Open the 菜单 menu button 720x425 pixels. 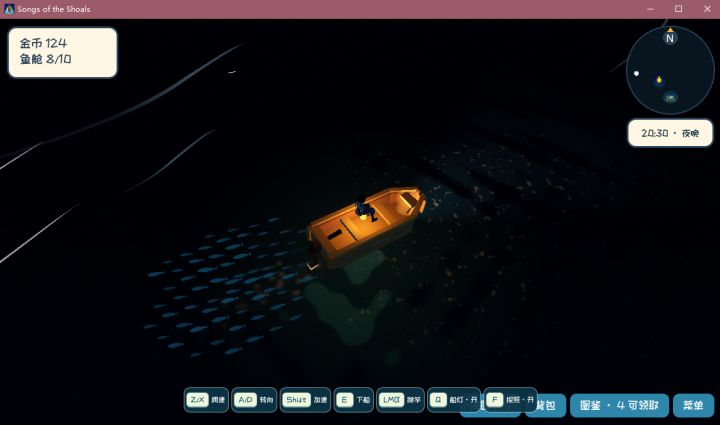point(693,406)
